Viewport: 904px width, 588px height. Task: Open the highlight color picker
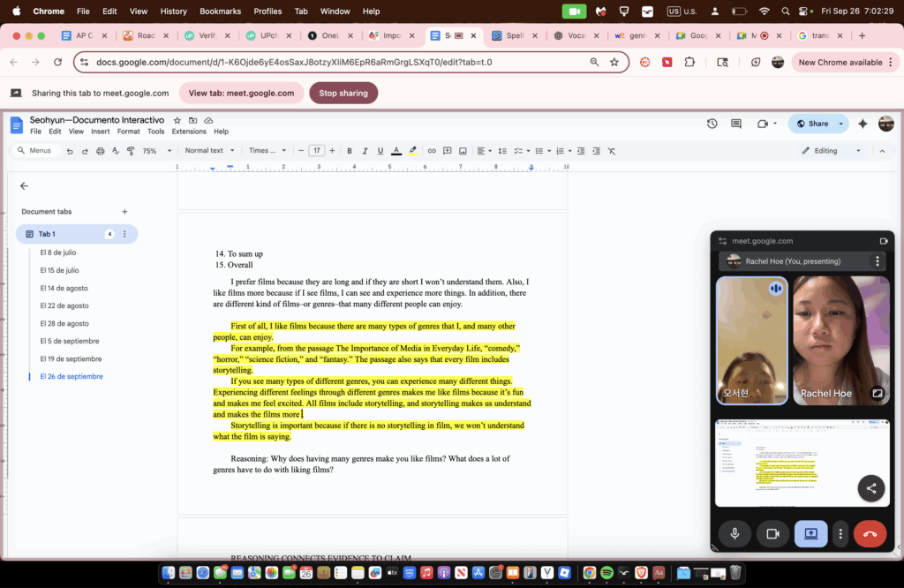[x=413, y=151]
